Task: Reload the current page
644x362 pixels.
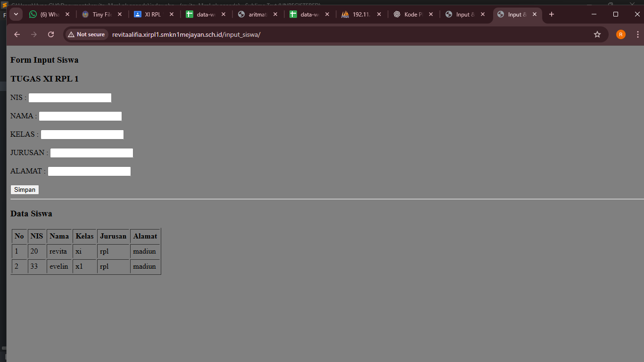Action: 51,34
